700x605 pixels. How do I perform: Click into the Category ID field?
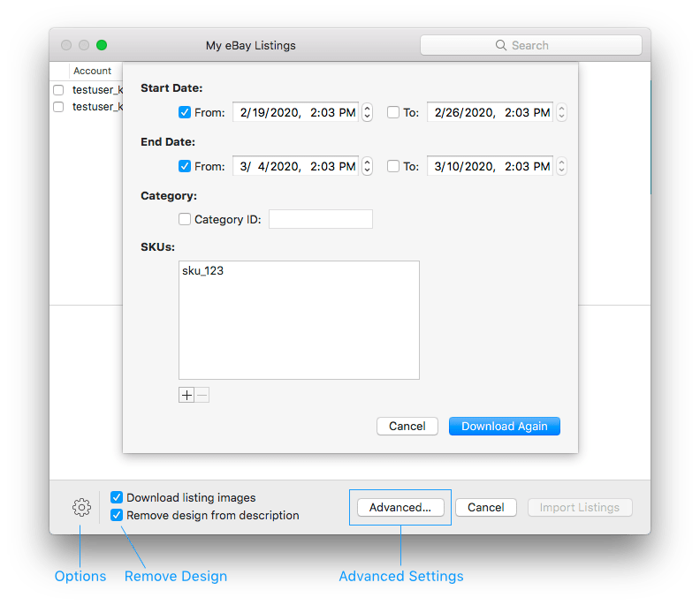(321, 219)
